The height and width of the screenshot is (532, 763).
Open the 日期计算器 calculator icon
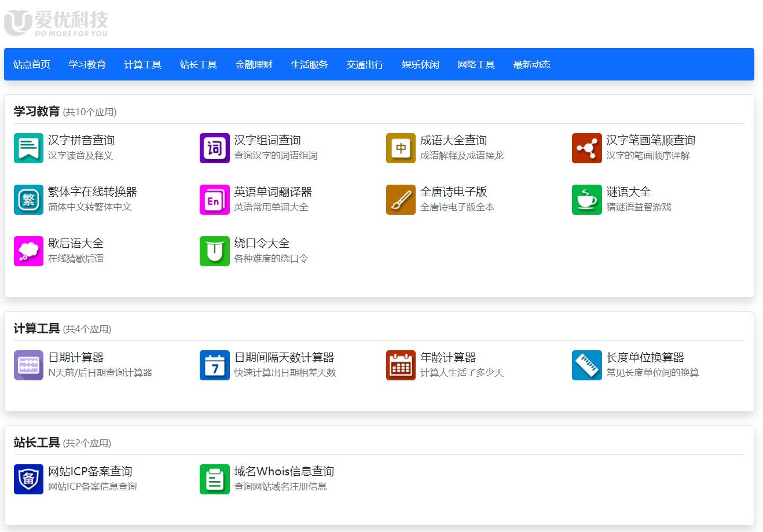(28, 365)
